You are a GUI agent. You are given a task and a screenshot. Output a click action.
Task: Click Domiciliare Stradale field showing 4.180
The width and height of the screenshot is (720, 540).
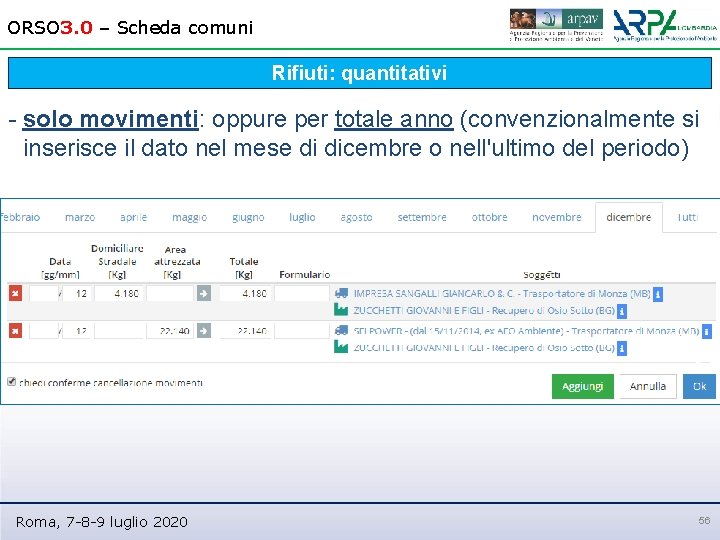click(119, 293)
